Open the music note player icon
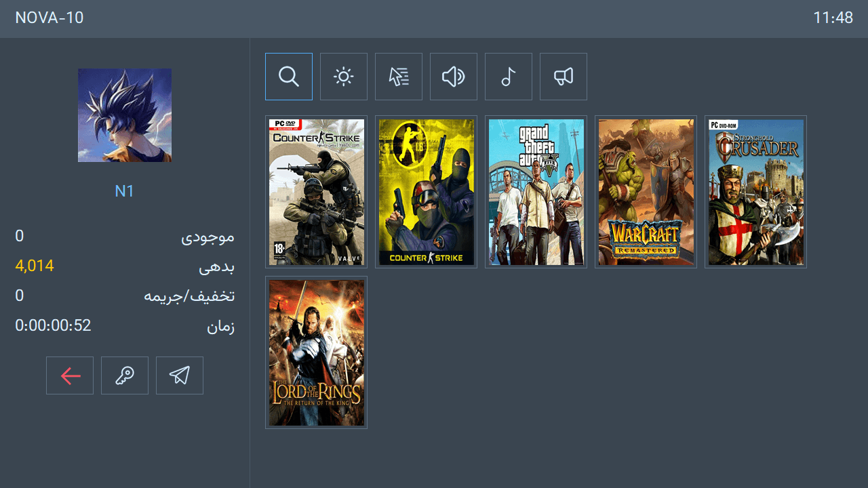This screenshot has width=868, height=488. coord(508,76)
